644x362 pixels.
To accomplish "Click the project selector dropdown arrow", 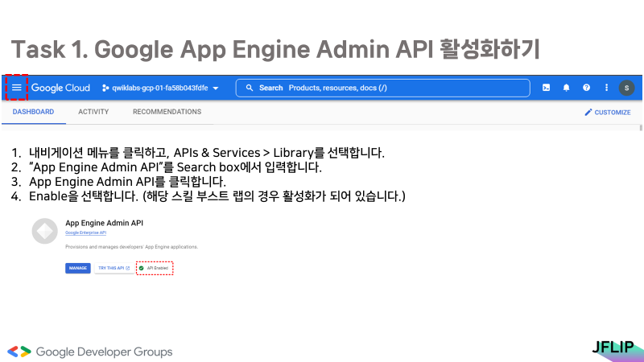I will [x=216, y=88].
